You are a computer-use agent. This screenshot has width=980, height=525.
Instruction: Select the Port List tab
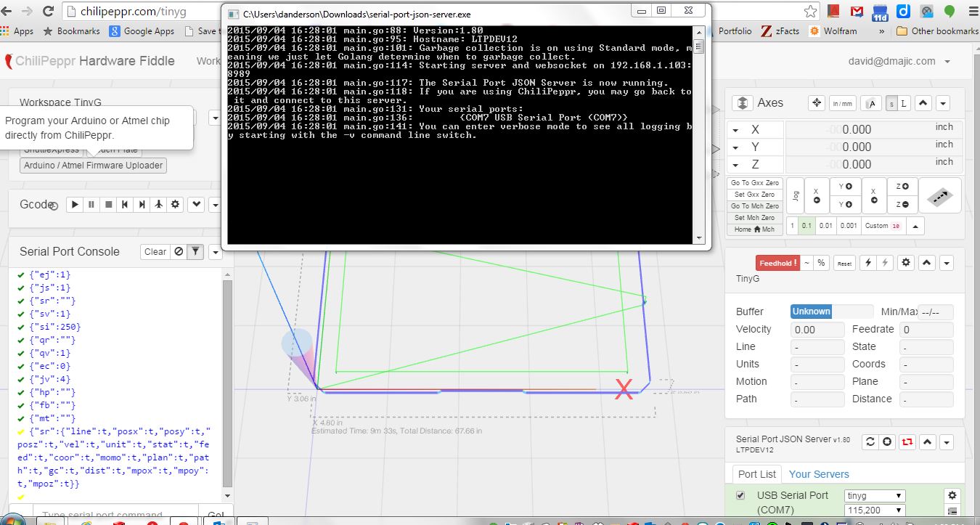pos(756,474)
